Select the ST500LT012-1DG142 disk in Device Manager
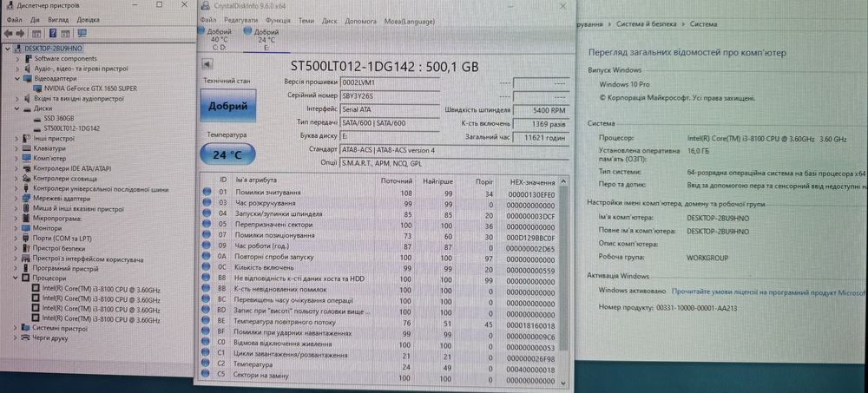 tap(71, 128)
